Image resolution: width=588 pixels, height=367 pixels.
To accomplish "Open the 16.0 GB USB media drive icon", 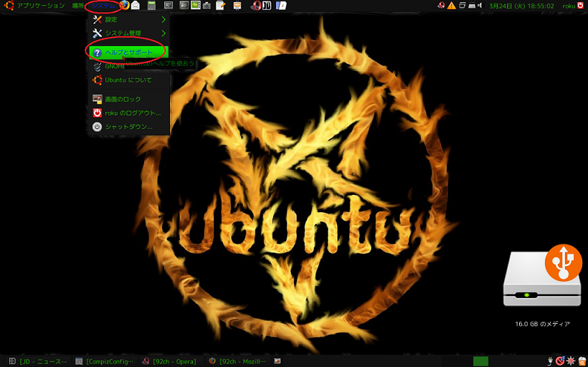I will [x=542, y=275].
